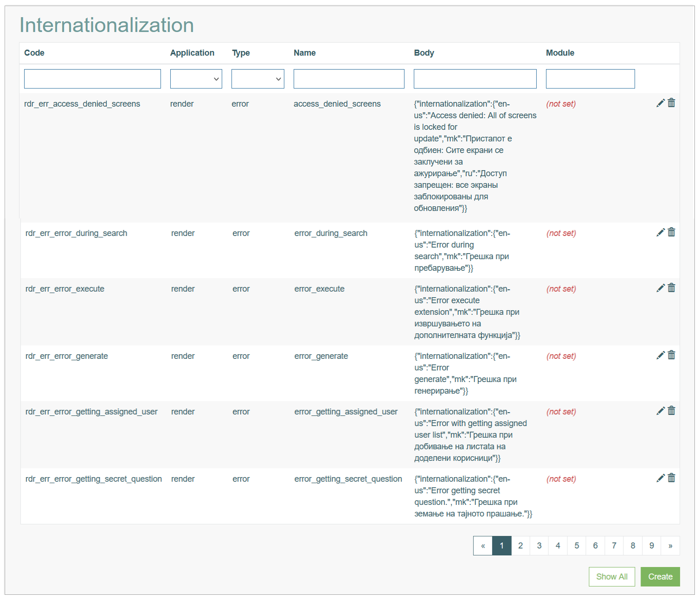Focus the Body filter input

pyautogui.click(x=475, y=79)
